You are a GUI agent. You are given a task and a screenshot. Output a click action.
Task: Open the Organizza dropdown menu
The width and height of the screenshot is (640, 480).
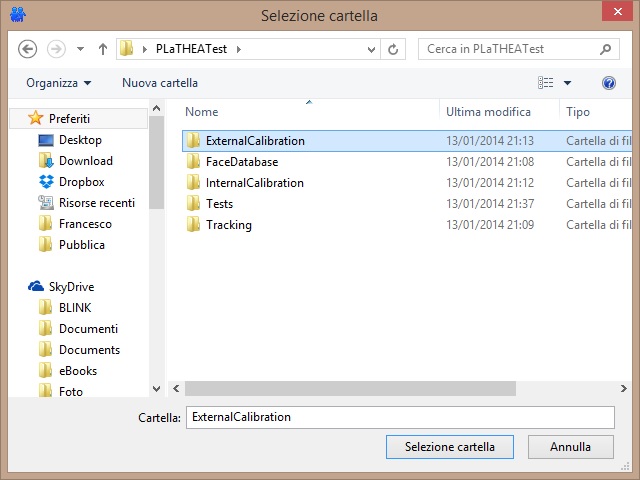pyautogui.click(x=59, y=83)
